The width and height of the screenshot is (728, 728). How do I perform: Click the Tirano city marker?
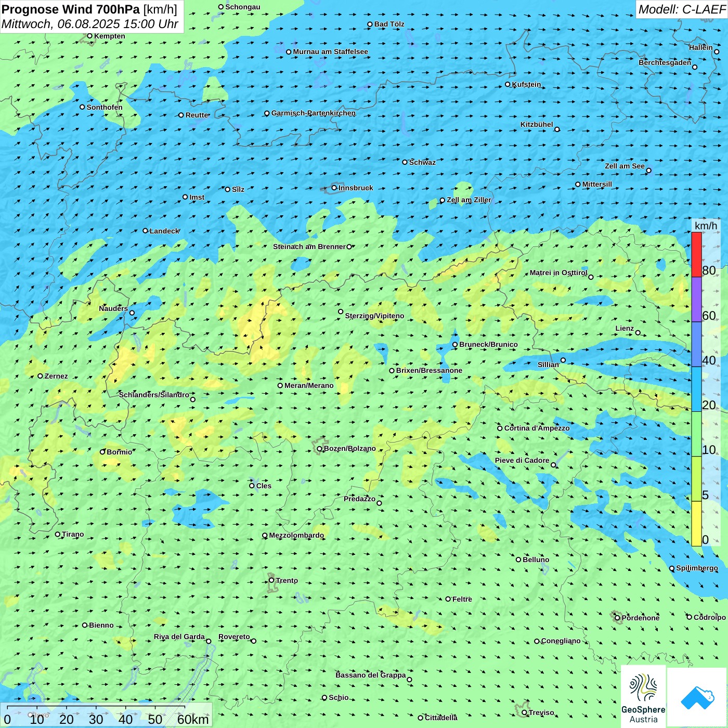58,534
